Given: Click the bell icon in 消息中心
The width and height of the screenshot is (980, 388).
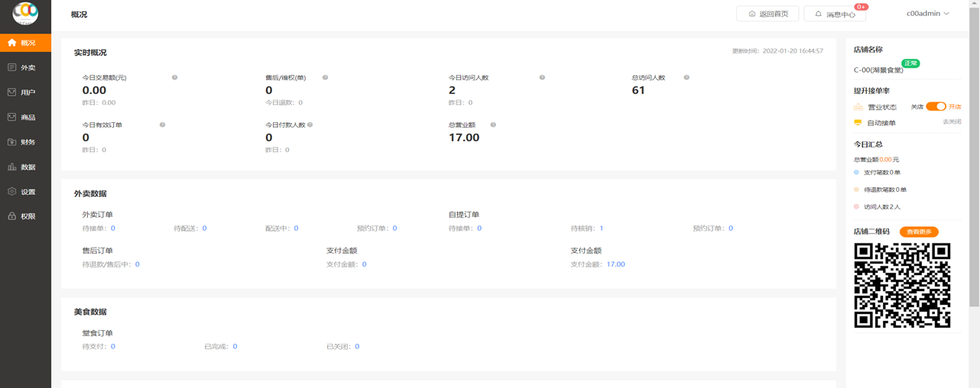Looking at the screenshot, I should (818, 15).
